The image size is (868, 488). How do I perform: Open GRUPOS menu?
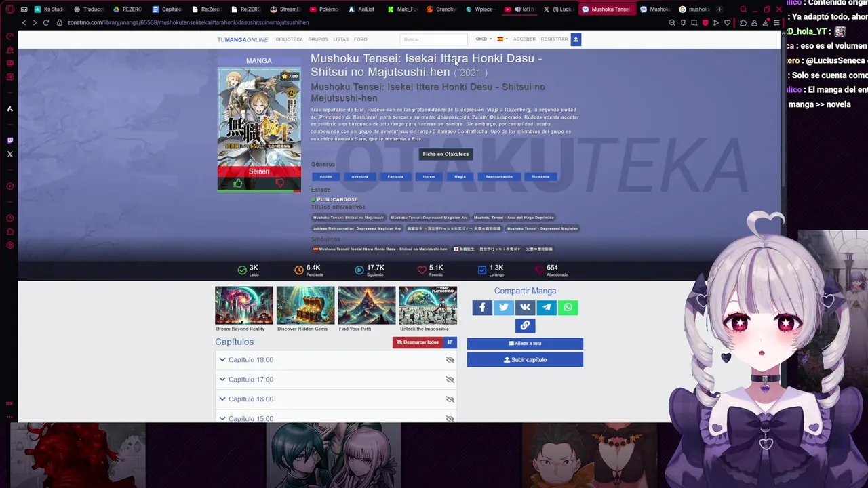pyautogui.click(x=318, y=39)
